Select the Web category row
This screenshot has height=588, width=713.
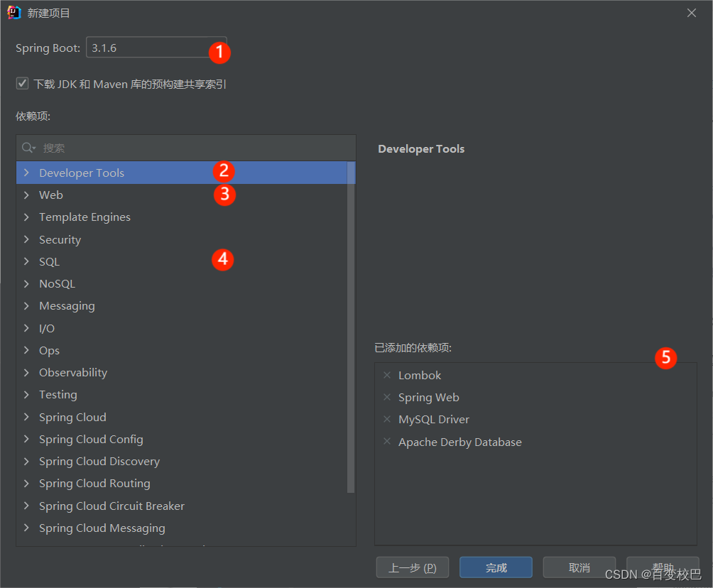tap(182, 195)
